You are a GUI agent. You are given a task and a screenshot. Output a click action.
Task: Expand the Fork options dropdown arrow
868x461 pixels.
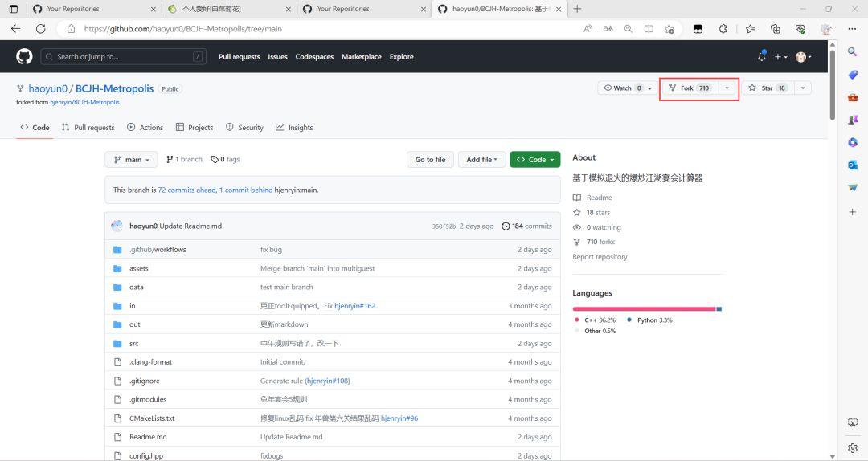point(727,88)
